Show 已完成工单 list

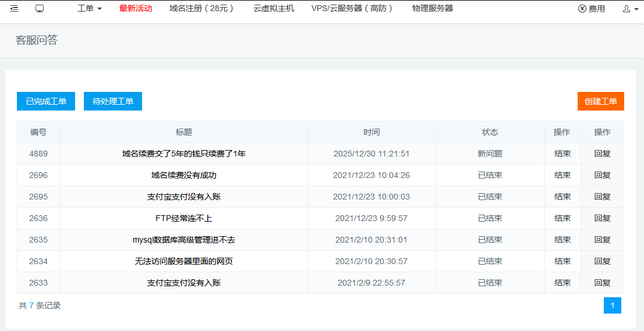46,101
